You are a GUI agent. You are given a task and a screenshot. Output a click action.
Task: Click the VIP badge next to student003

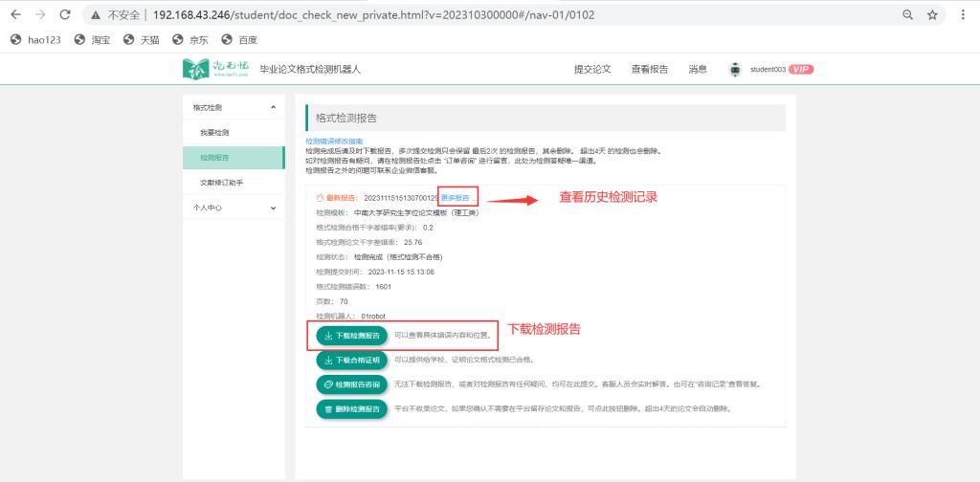(x=801, y=69)
